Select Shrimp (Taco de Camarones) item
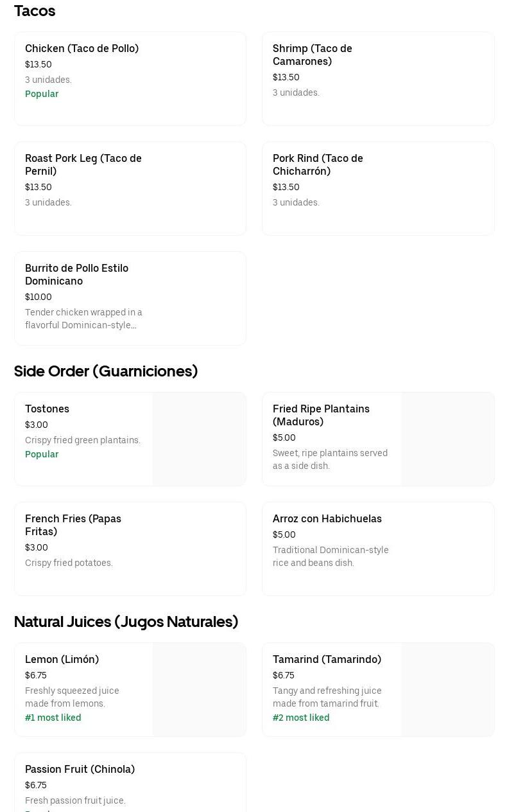516x812 pixels. click(x=313, y=55)
